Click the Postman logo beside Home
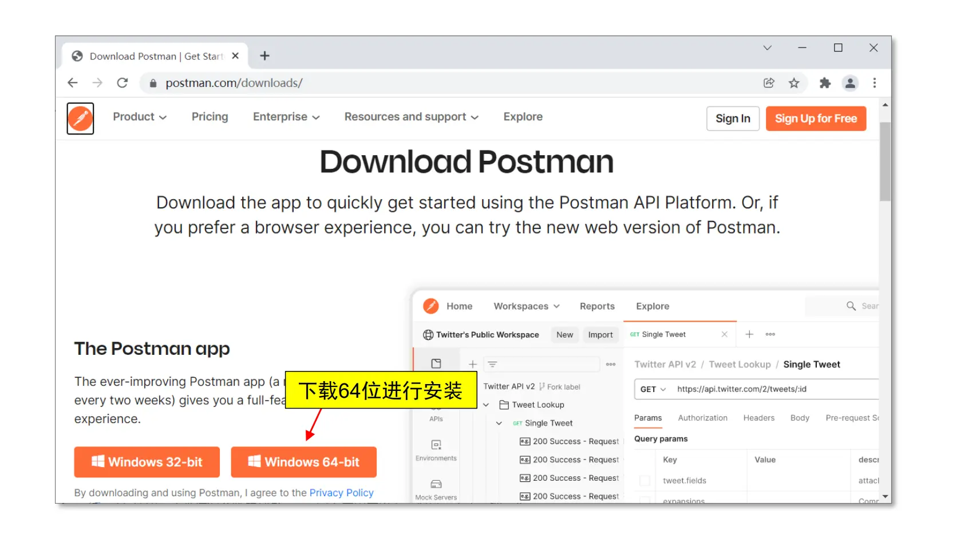This screenshot has width=980, height=534. tap(430, 306)
